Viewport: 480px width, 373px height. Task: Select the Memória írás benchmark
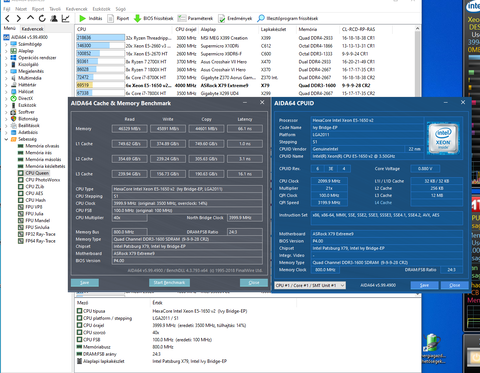[x=35, y=153]
